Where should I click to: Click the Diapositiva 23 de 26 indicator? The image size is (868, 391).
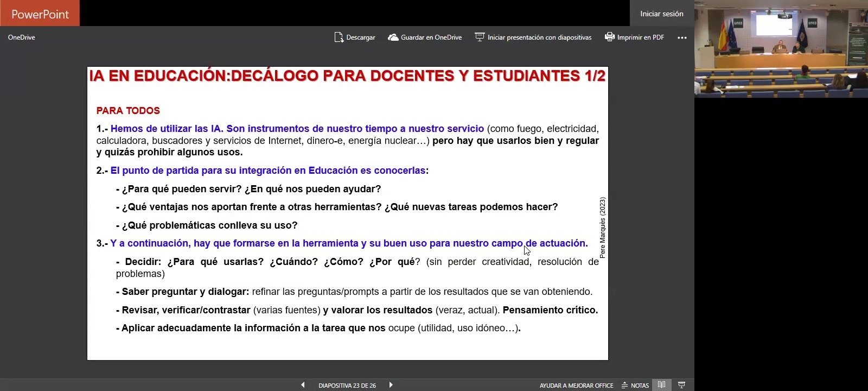point(347,386)
